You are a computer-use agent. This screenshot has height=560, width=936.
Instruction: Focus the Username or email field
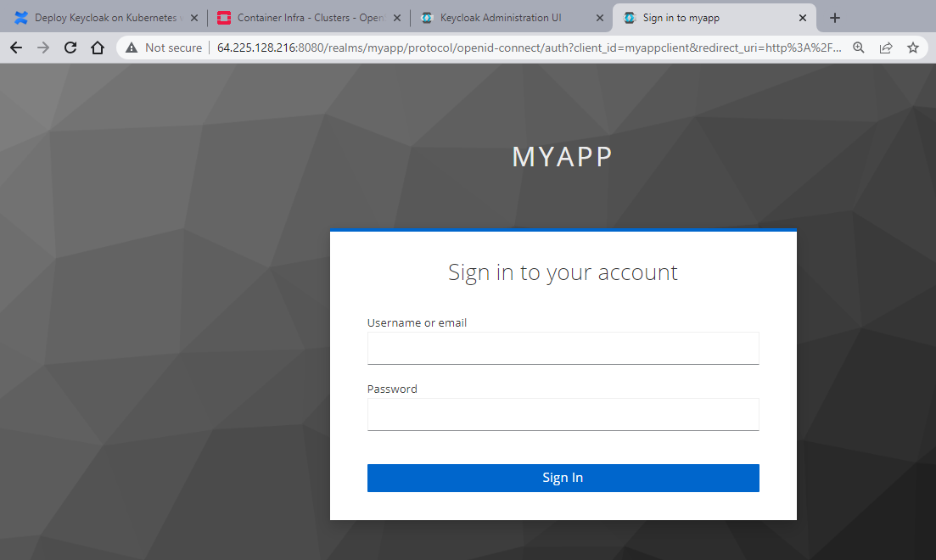point(563,348)
